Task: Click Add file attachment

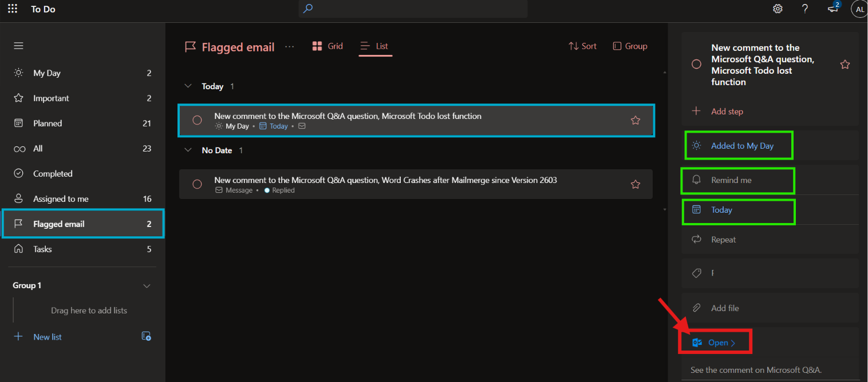Action: tap(770, 308)
